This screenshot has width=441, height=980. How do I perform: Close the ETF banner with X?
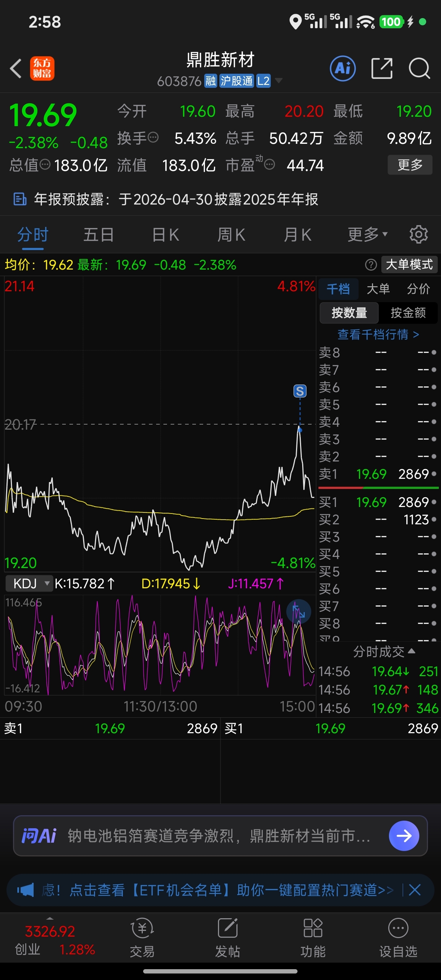coord(414,890)
